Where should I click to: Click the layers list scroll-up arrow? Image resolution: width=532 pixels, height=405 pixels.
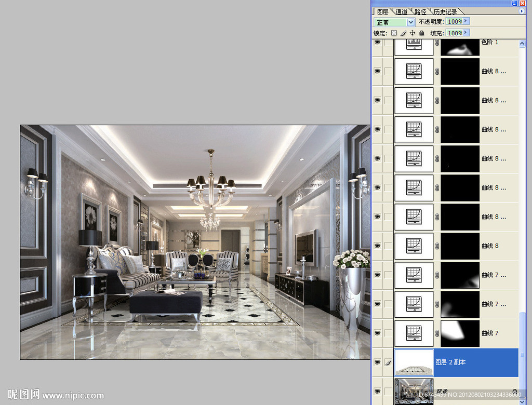coord(522,44)
